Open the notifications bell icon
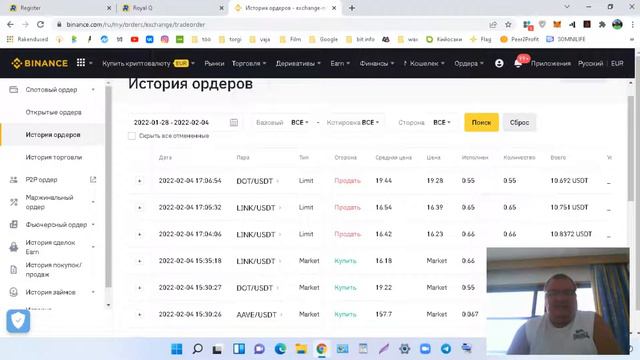Image resolution: width=640 pixels, height=360 pixels. 518,63
